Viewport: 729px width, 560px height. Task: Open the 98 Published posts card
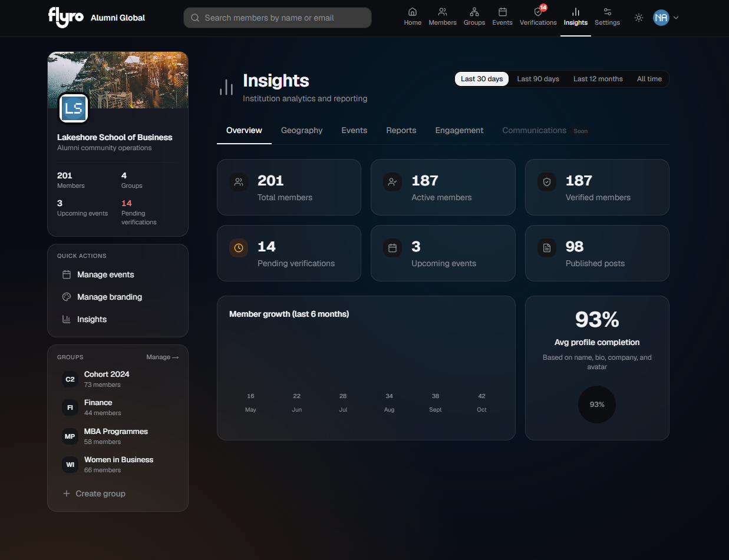point(597,253)
